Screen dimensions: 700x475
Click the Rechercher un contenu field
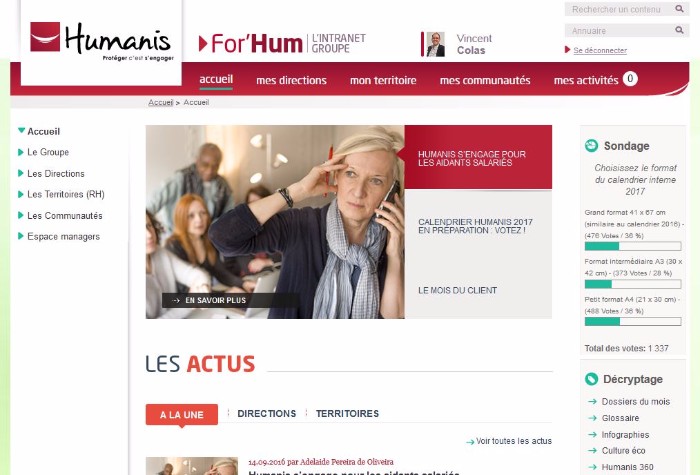(x=620, y=9)
